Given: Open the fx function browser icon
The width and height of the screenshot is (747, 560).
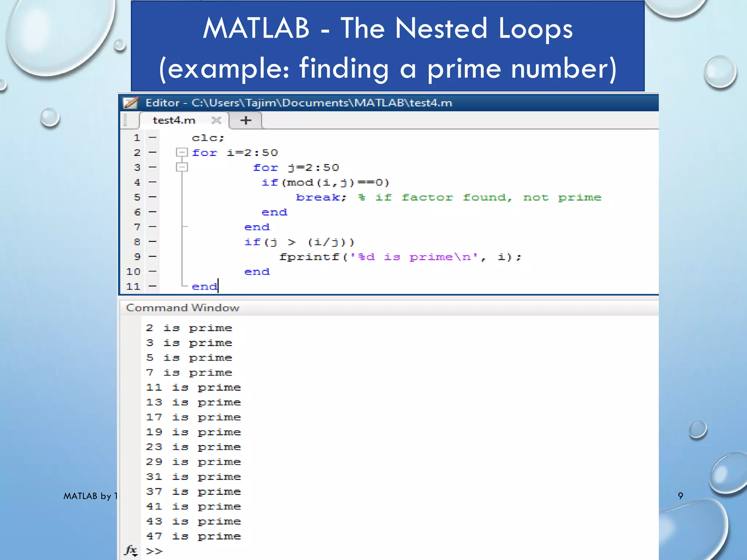Looking at the screenshot, I should [x=131, y=550].
